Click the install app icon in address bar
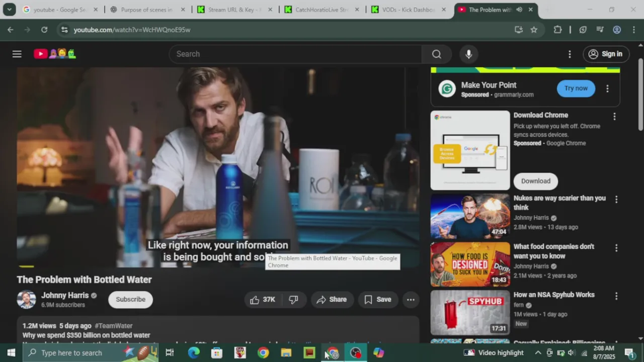The width and height of the screenshot is (644, 362). (x=519, y=30)
